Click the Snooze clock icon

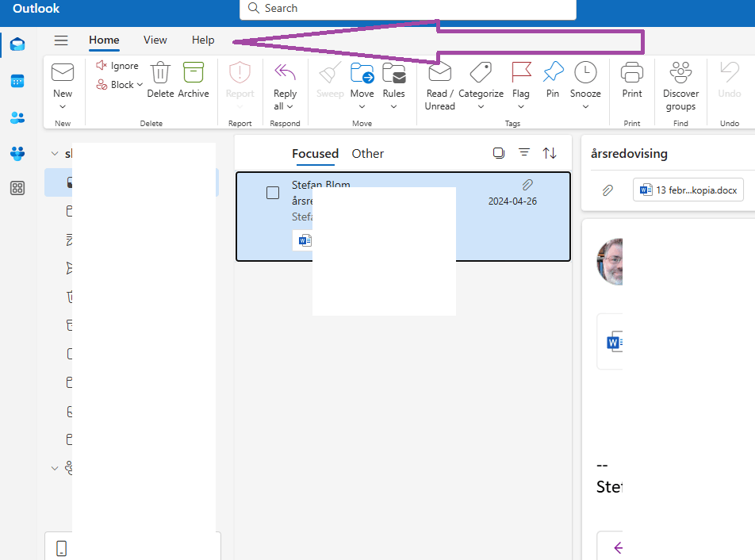pos(585,73)
